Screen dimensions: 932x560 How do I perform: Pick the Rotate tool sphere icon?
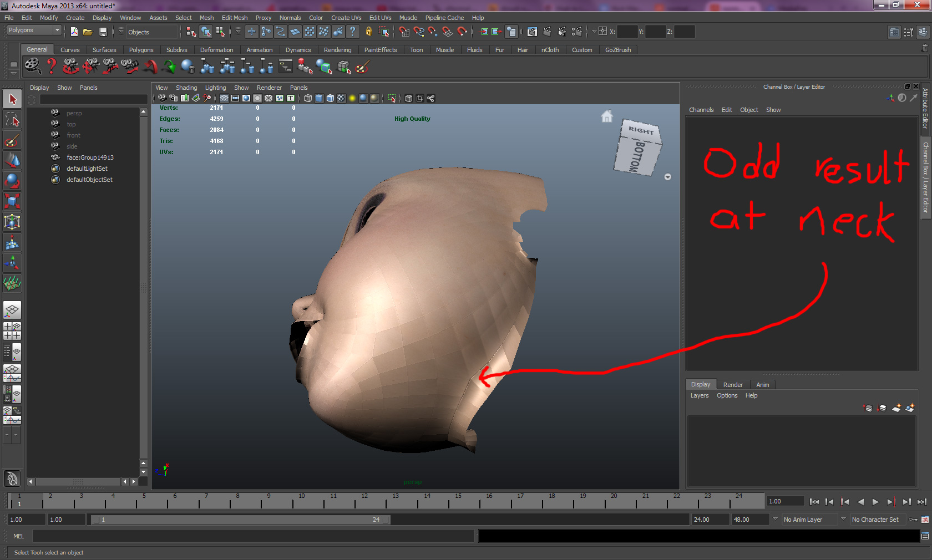click(12, 181)
